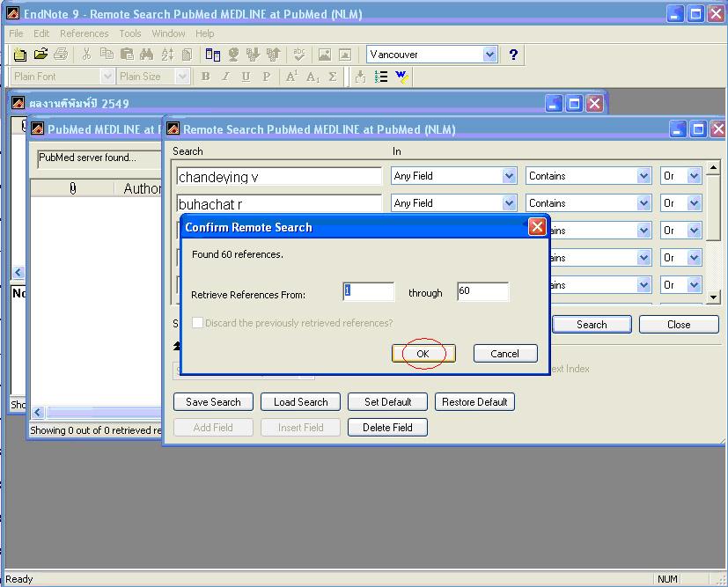Click the New Library toolbar icon

(20, 55)
